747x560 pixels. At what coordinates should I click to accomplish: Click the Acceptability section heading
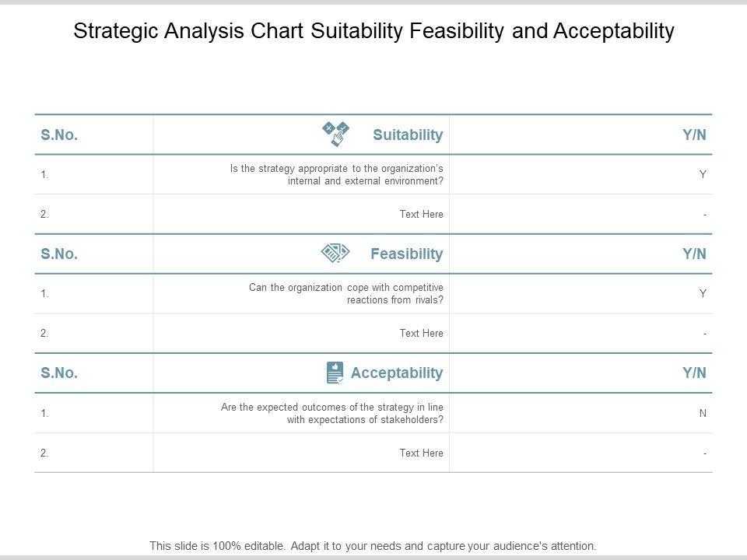coord(397,373)
